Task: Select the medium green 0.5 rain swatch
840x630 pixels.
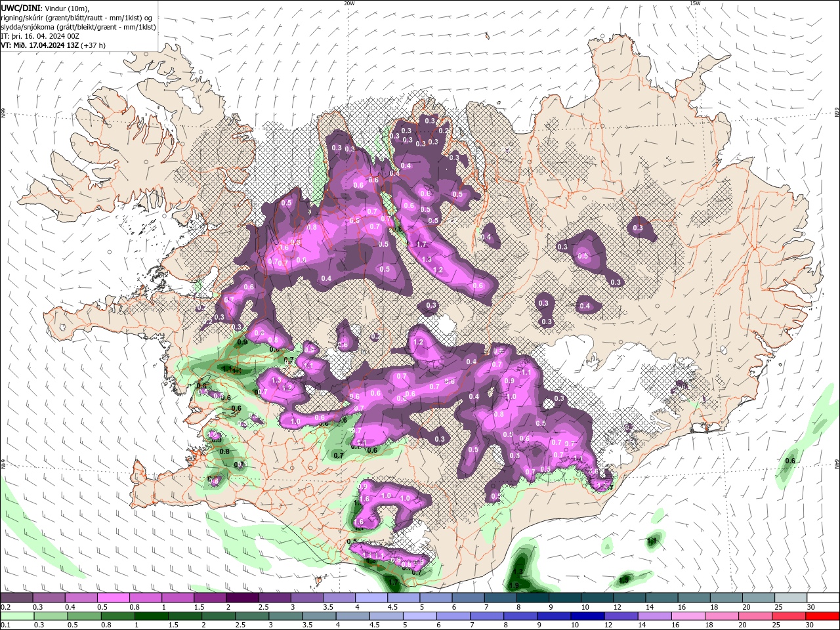Action: (85, 616)
